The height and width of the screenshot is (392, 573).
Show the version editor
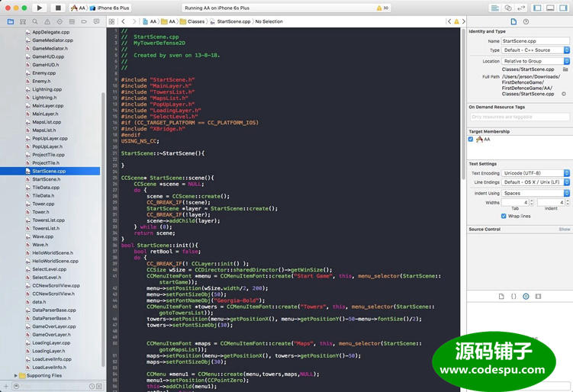pos(521,8)
